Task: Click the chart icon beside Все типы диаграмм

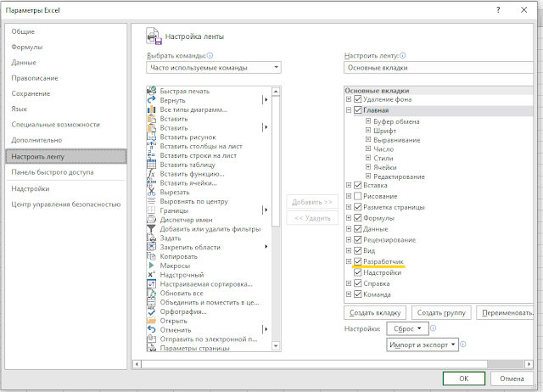Action: 151,109
